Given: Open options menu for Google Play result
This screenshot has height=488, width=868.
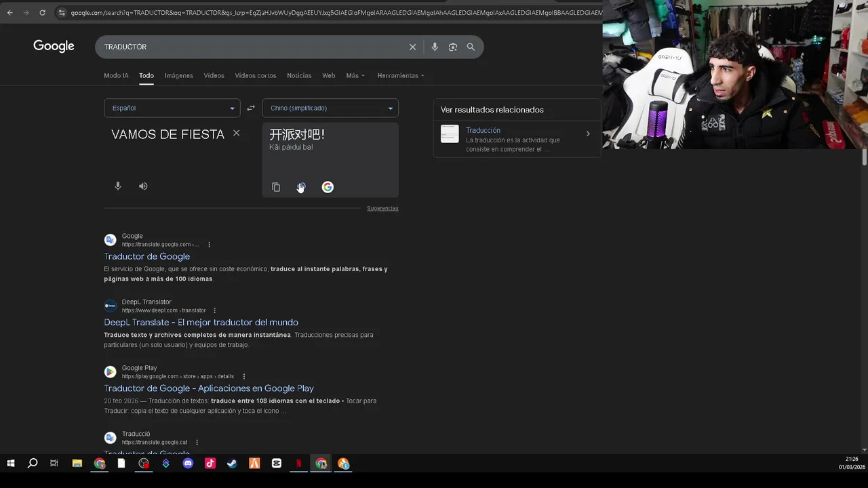Looking at the screenshot, I should [243, 376].
